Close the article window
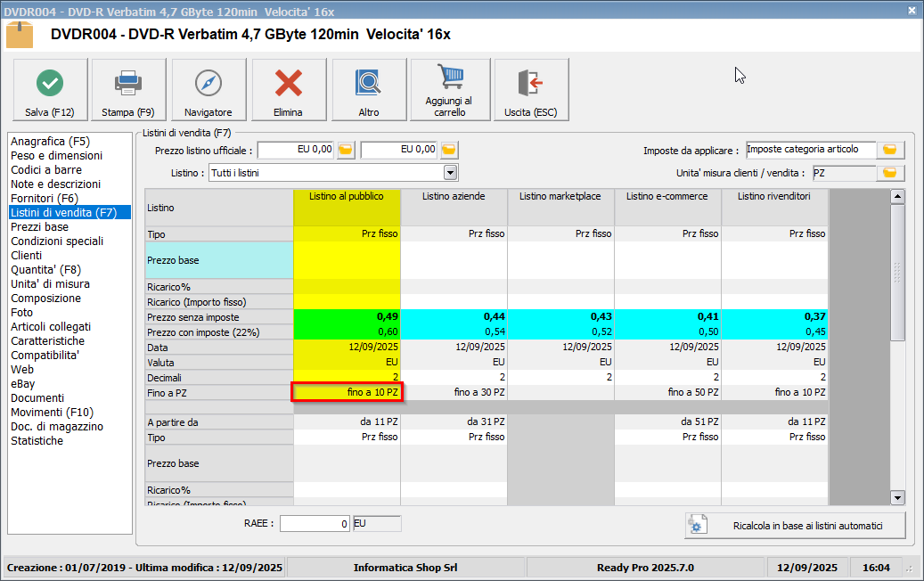The height and width of the screenshot is (581, 924). [912, 11]
